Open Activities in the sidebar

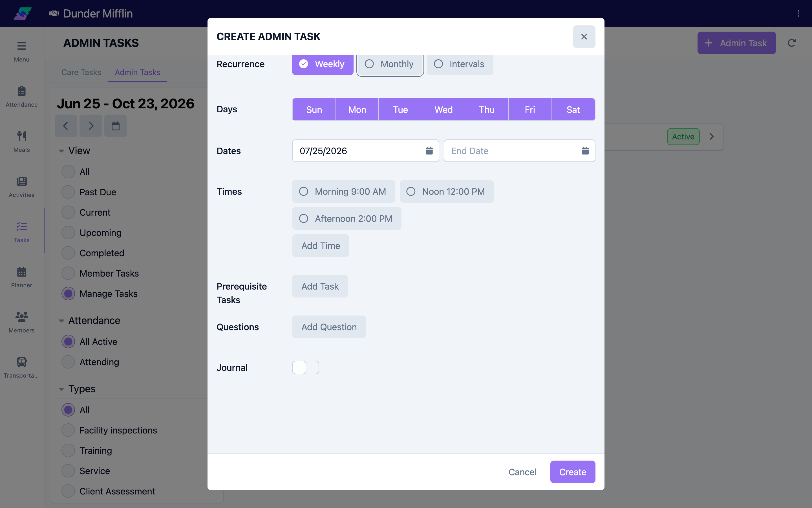(x=21, y=187)
